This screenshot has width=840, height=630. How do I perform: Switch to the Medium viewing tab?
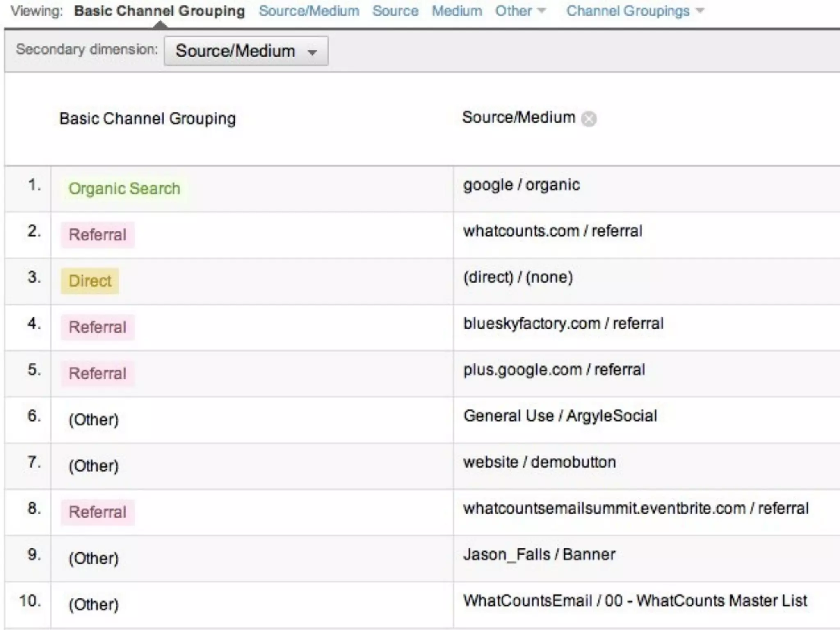click(457, 11)
